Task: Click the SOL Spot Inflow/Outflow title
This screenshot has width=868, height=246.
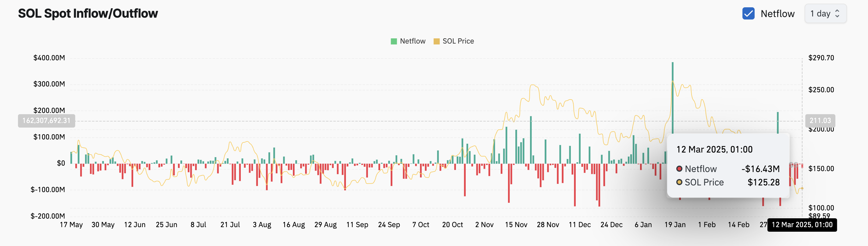Action: [87, 13]
